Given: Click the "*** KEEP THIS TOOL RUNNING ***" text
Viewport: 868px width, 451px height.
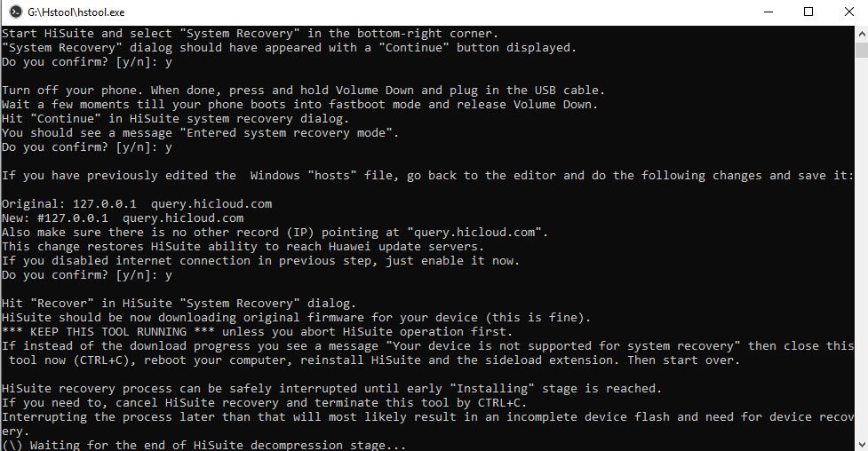Looking at the screenshot, I should click(108, 331).
